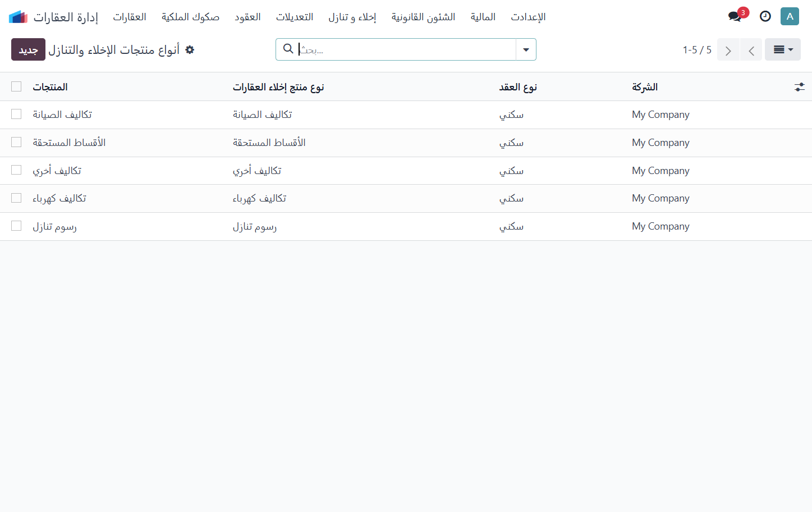Open the إخلاء و تنازل menu
Viewport: 812px width, 512px height.
[x=352, y=17]
